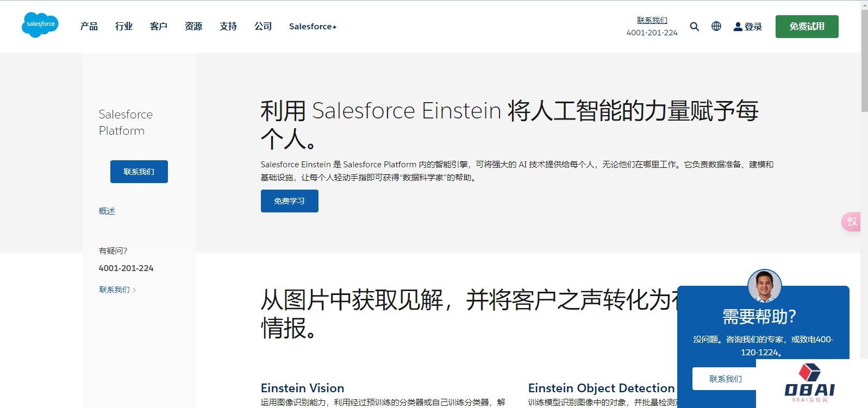Click the pink translate floating icon
868x408 pixels.
point(851,222)
